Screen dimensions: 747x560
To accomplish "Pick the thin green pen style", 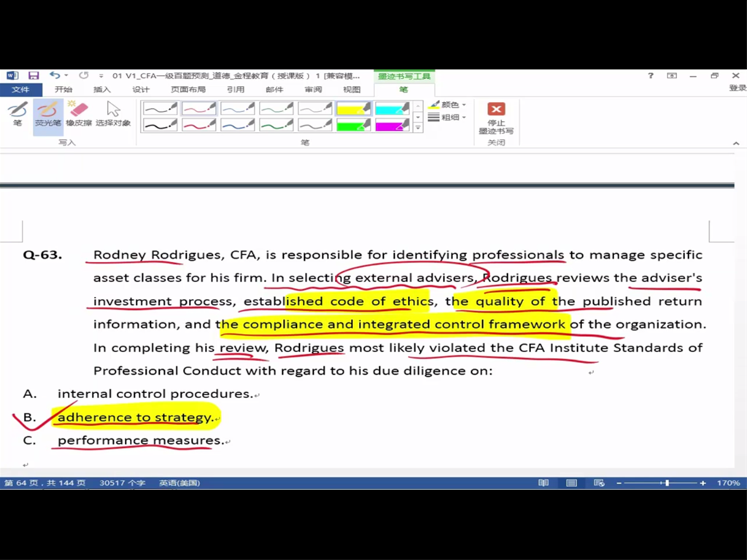I will click(276, 109).
